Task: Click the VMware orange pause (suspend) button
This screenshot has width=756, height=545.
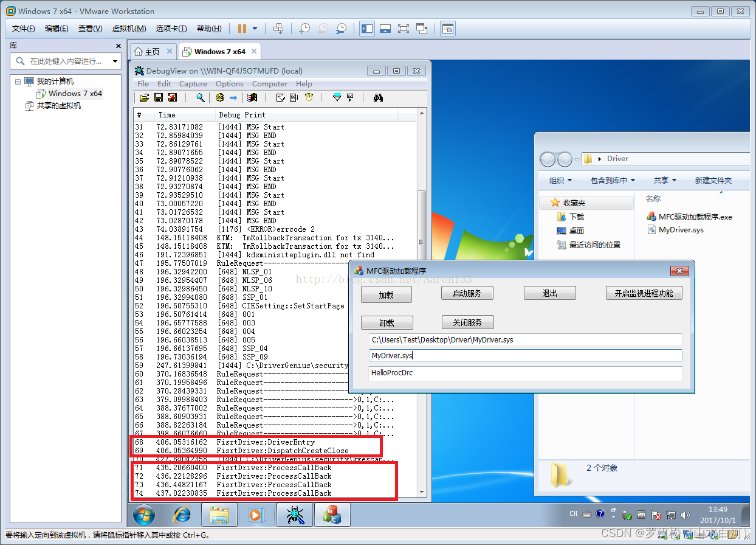Action: click(x=242, y=29)
